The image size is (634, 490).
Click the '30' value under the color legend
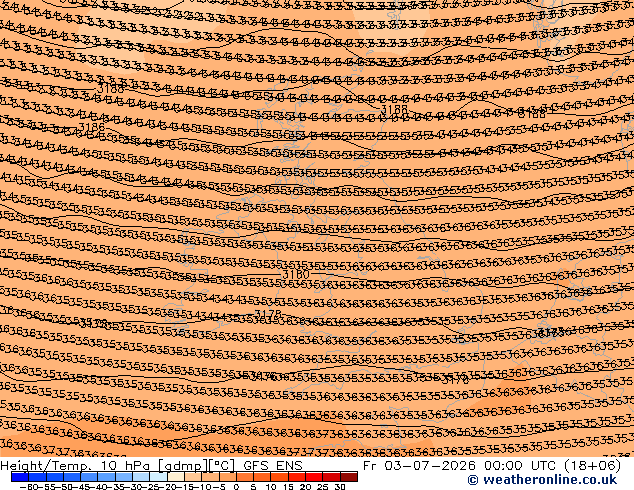(x=340, y=486)
